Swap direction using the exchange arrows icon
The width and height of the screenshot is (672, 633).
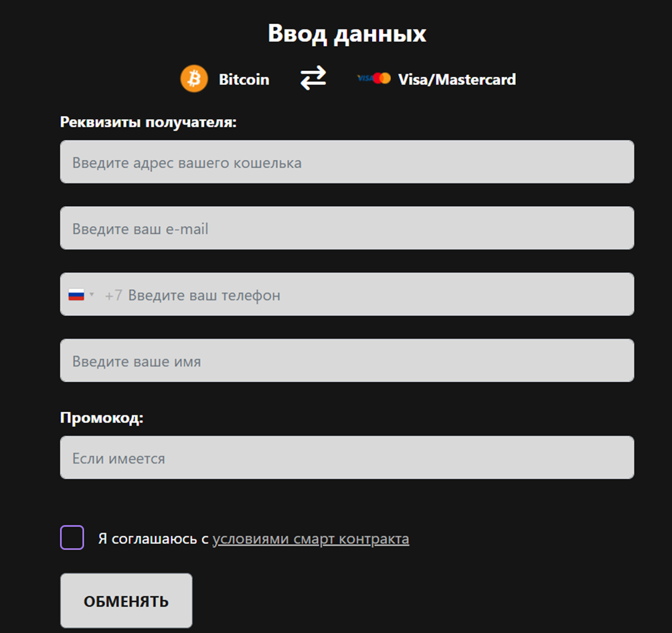[313, 78]
